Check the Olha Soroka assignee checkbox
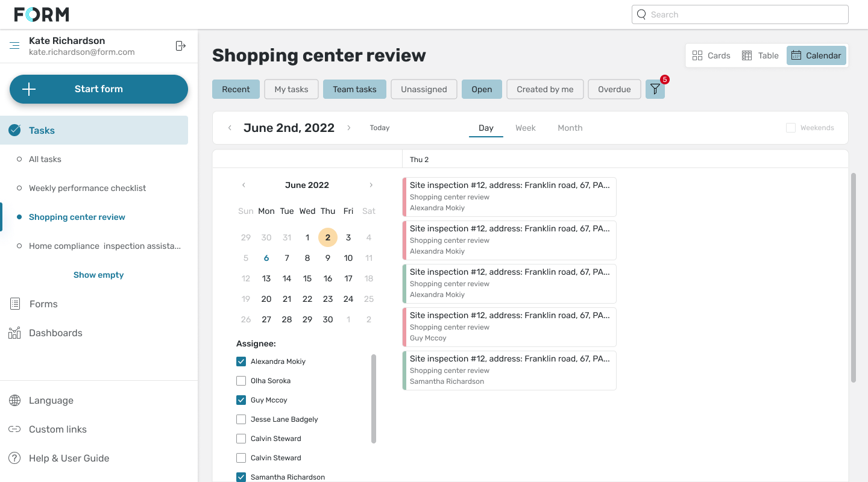The width and height of the screenshot is (868, 482). click(241, 381)
